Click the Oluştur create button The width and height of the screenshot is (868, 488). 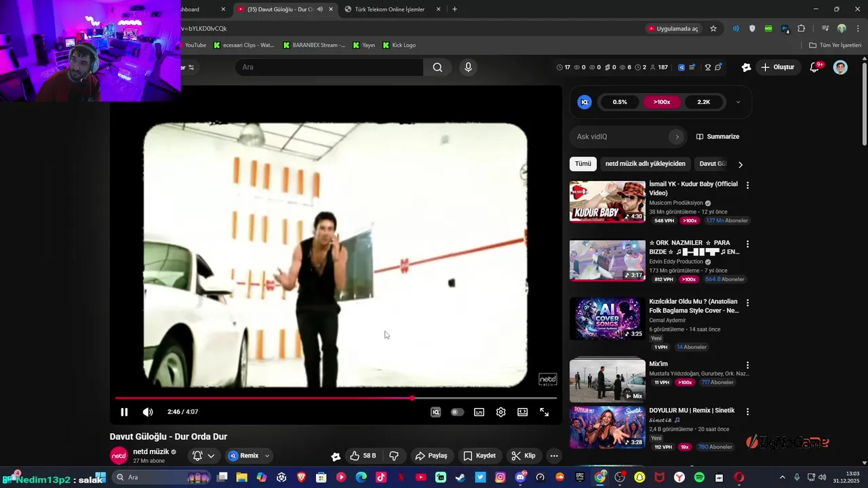(777, 67)
